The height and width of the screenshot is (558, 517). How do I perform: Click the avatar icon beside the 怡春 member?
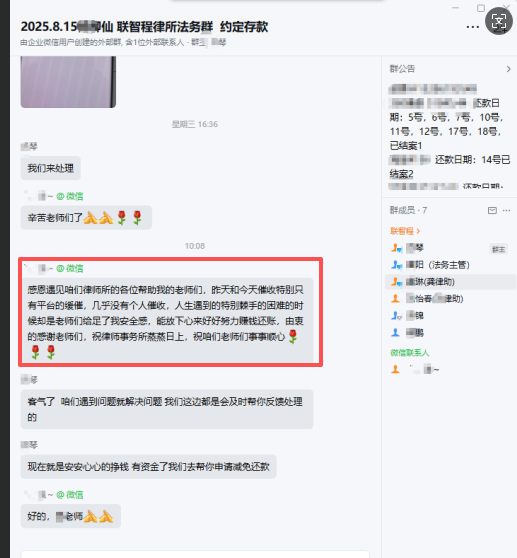[395, 299]
